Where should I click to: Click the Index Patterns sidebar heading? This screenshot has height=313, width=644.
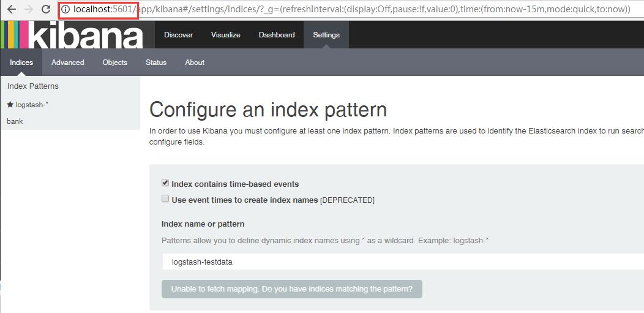33,86
